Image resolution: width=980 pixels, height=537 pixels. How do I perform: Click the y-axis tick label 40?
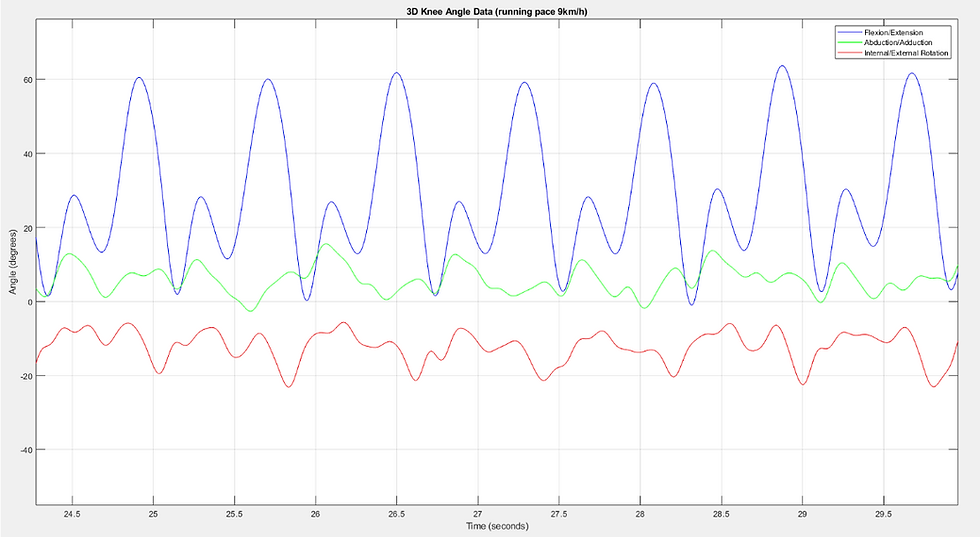pyautogui.click(x=28, y=154)
